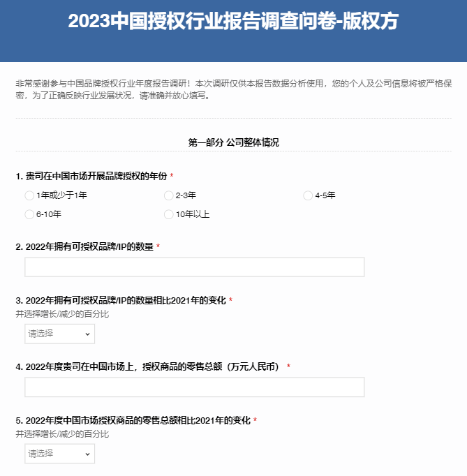Select the "1年或少于1年" radio option
The width and height of the screenshot is (467, 476).
29,195
